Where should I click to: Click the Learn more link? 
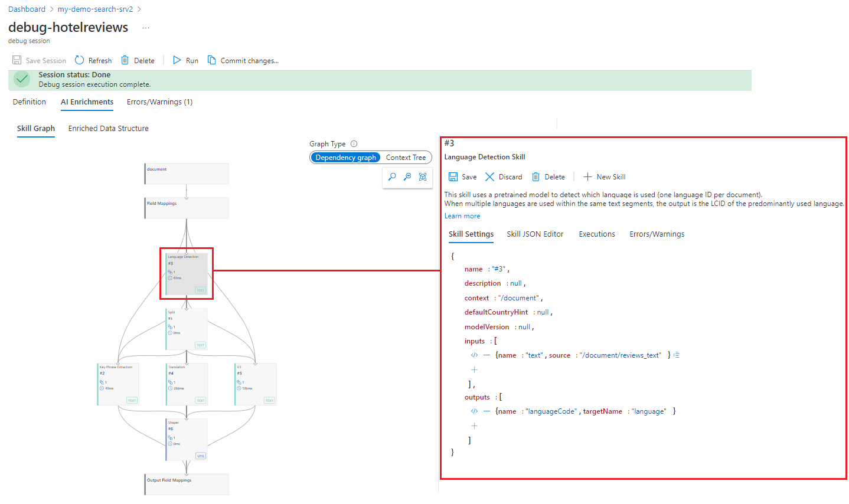coord(462,216)
